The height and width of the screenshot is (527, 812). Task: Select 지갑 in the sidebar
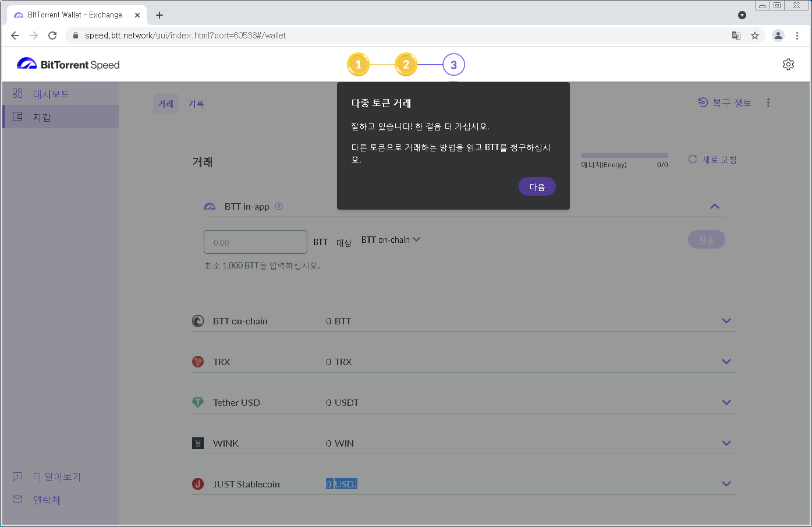click(61, 117)
